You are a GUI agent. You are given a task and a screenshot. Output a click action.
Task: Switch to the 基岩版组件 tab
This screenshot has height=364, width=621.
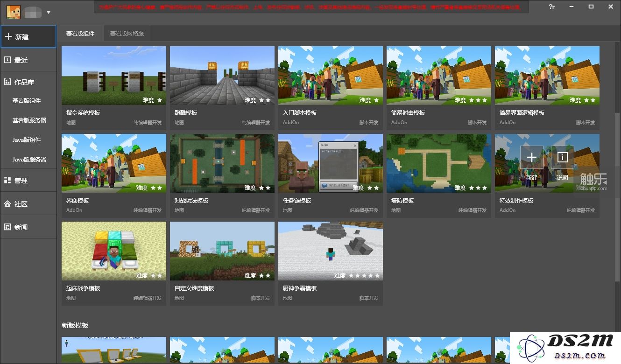coord(80,34)
